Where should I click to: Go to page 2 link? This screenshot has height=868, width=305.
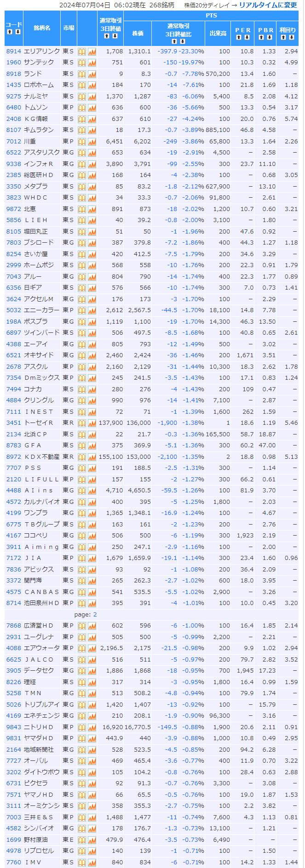95,615
